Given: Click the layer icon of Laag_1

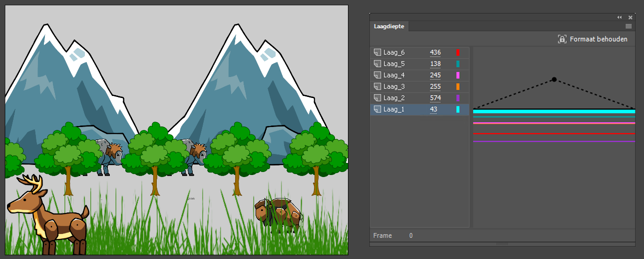Looking at the screenshot, I should point(377,109).
